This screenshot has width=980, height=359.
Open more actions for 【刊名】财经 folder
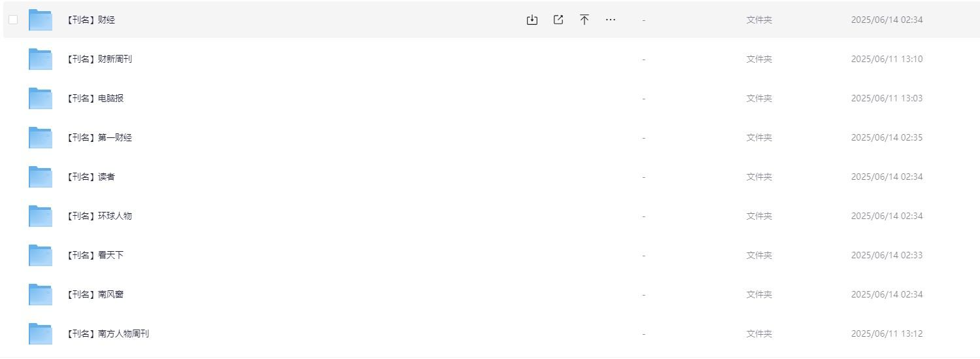(611, 20)
